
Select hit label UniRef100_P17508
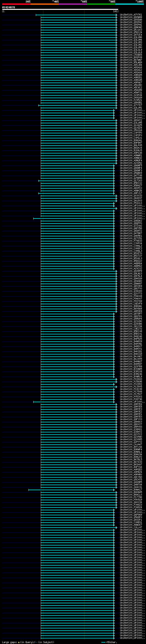click(x=131, y=392)
